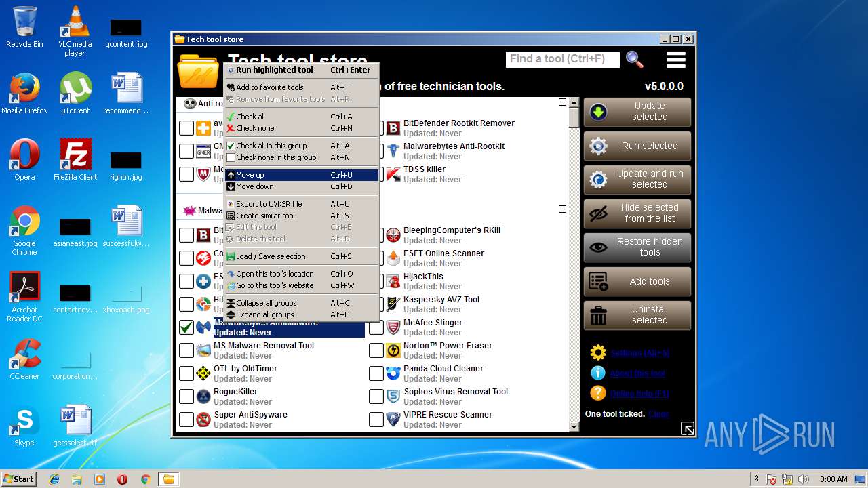
Task: Click the Malwarebytes Anti-Rootkit icon
Action: [x=393, y=151]
